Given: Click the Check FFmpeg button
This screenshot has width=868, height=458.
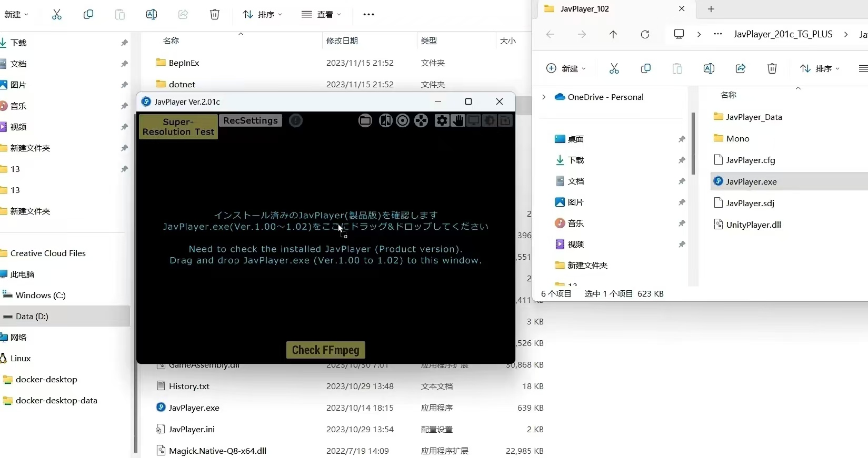Looking at the screenshot, I should 326,350.
